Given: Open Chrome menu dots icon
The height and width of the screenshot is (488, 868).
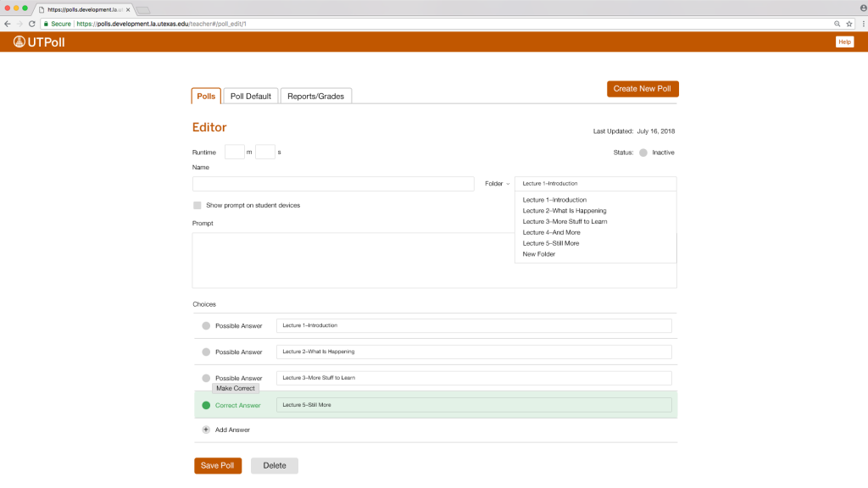Looking at the screenshot, I should [863, 24].
